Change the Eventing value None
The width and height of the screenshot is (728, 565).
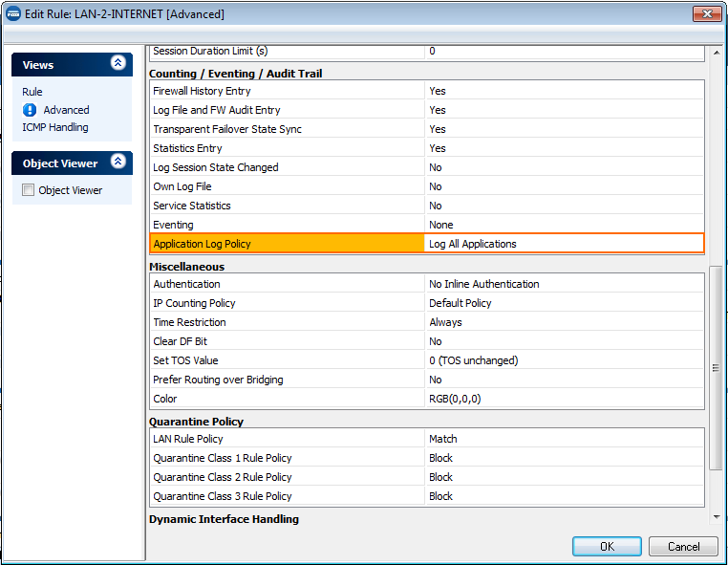coord(564,225)
